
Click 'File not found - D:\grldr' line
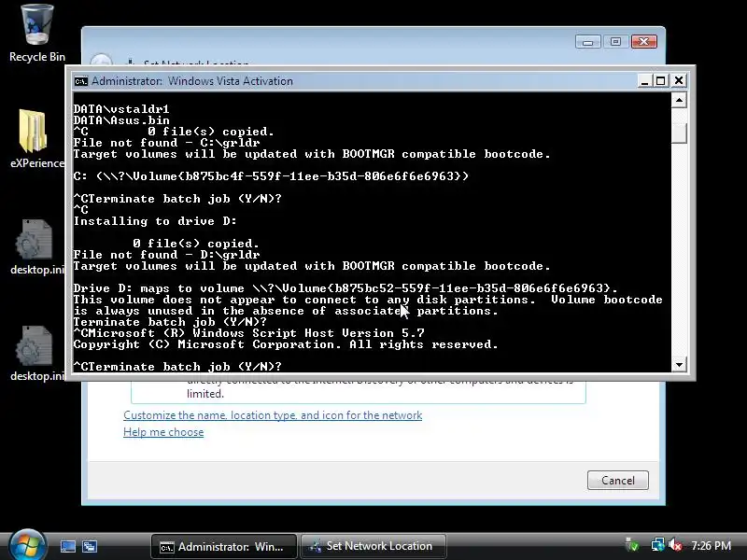pos(167,254)
